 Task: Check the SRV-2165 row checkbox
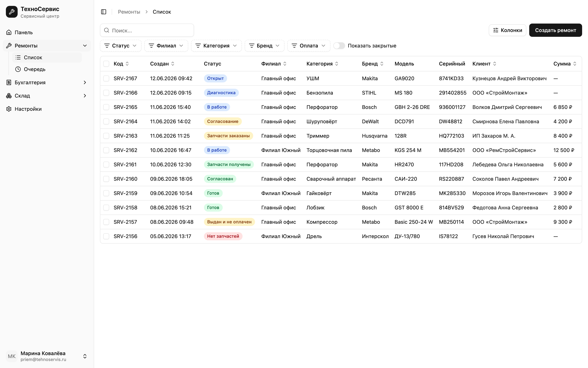click(106, 107)
